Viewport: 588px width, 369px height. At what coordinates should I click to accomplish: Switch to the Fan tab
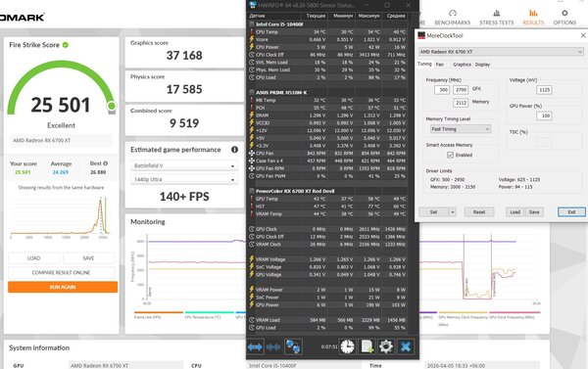[x=439, y=65]
